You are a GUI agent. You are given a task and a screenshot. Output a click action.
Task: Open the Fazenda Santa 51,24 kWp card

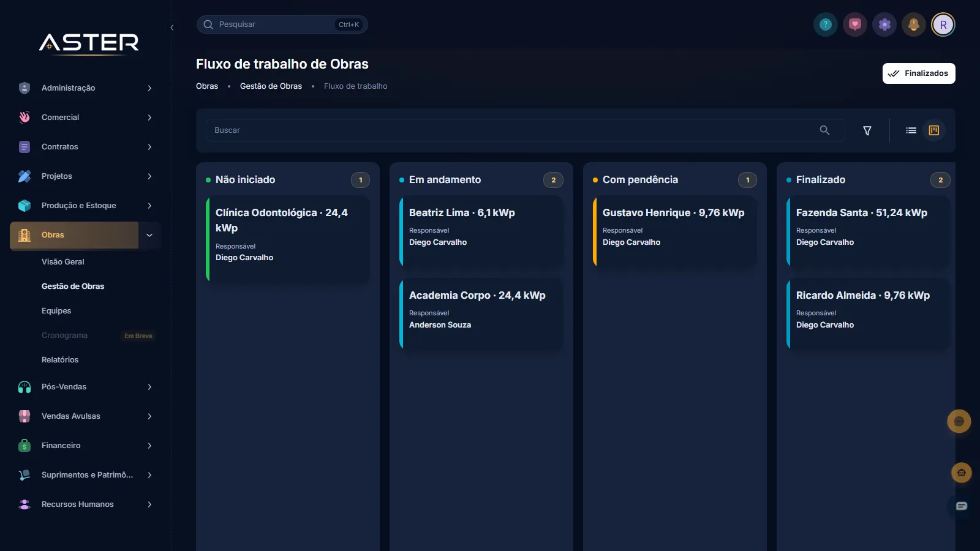(869, 231)
